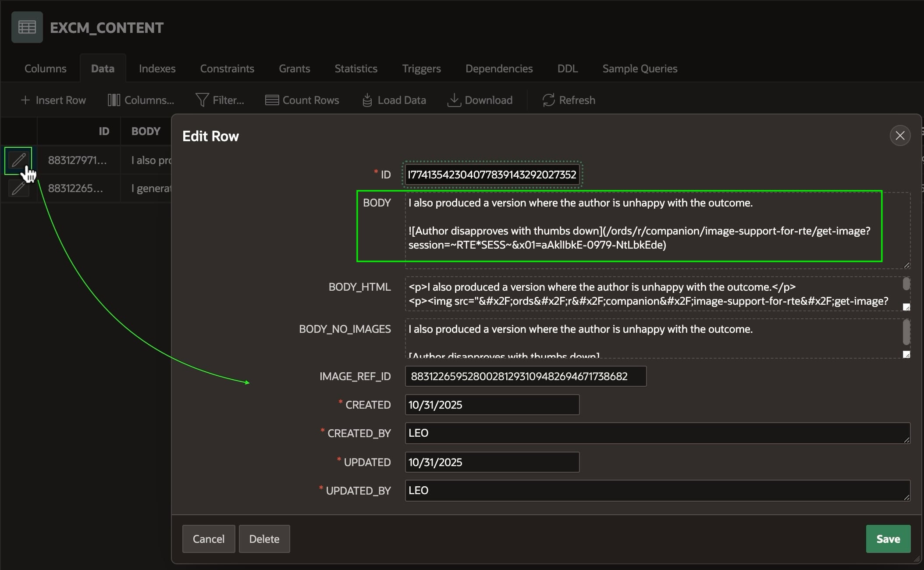The width and height of the screenshot is (924, 570).
Task: Open the Filter funnel icon
Action: coord(202,100)
